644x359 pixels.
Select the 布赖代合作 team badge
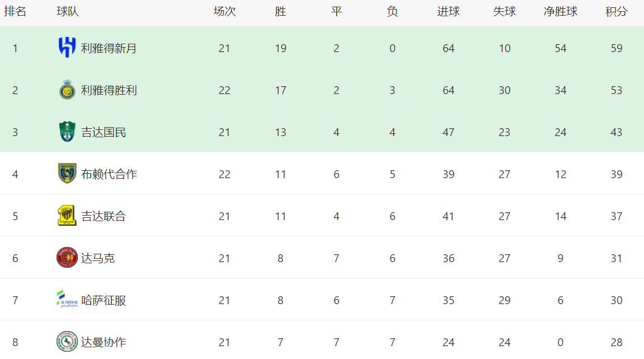click(x=67, y=173)
